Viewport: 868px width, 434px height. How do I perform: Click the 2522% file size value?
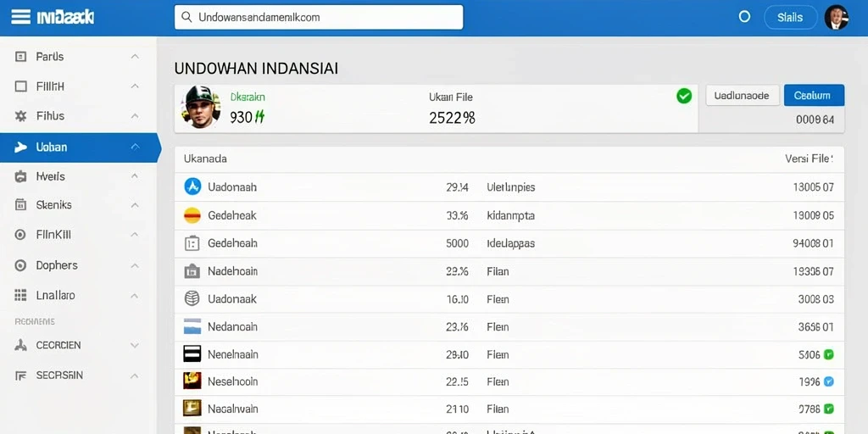452,117
